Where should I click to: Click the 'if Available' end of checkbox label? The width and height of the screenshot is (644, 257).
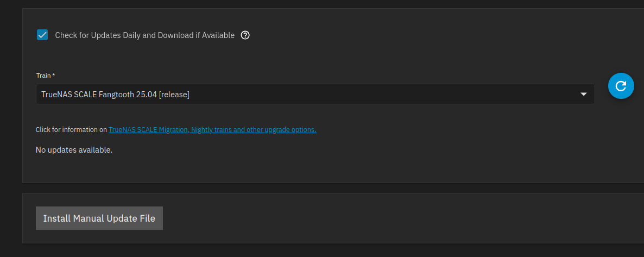tap(215, 35)
